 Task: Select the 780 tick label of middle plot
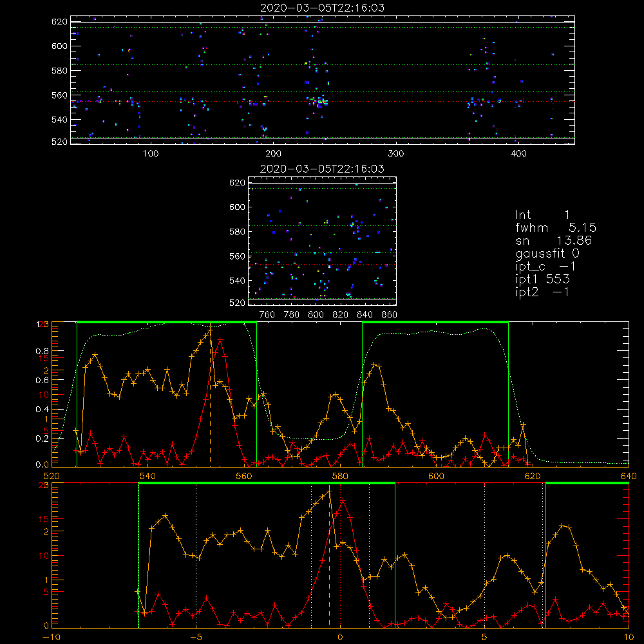point(292,315)
